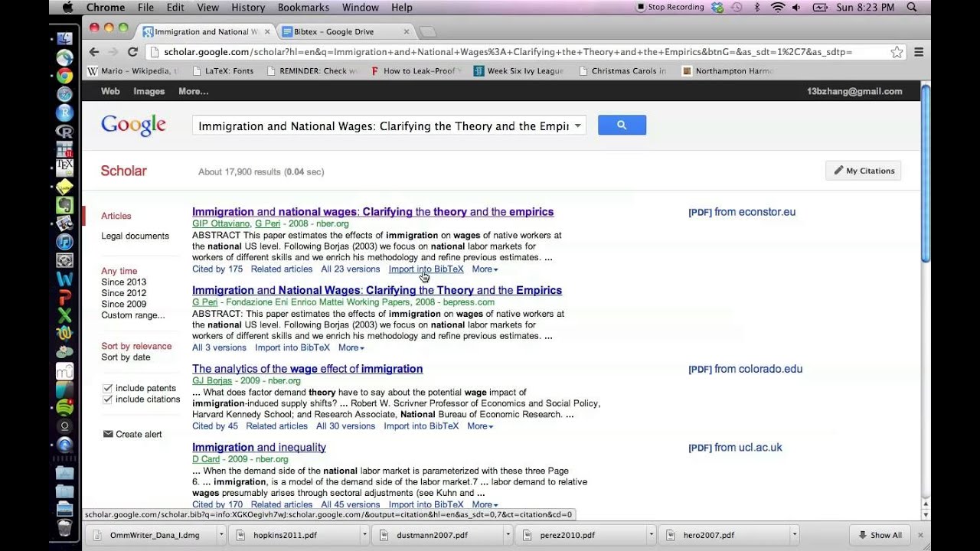980x551 pixels.
Task: Click the My Citations button
Action: (864, 171)
